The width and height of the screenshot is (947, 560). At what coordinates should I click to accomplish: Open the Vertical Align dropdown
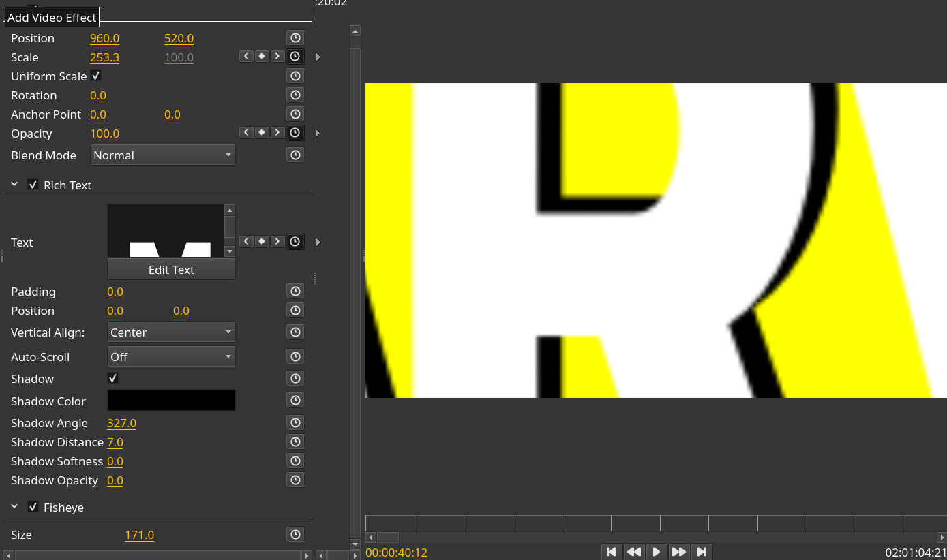click(x=171, y=332)
